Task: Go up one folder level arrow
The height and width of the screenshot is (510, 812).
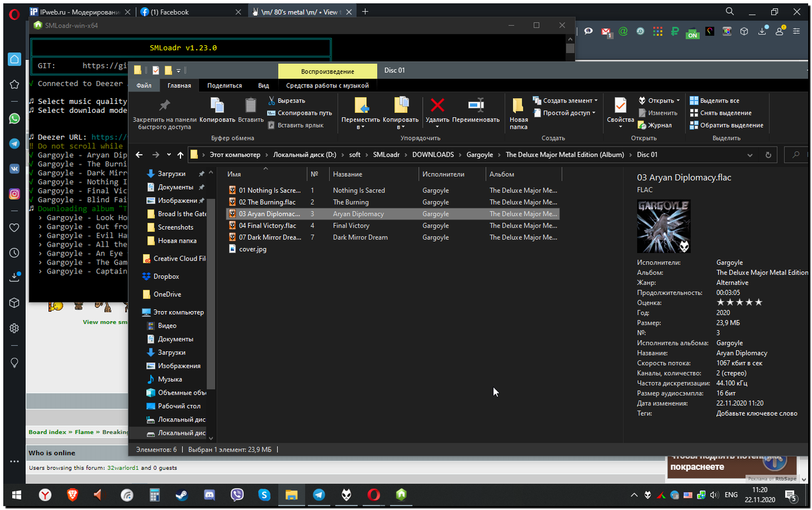Action: (180, 154)
